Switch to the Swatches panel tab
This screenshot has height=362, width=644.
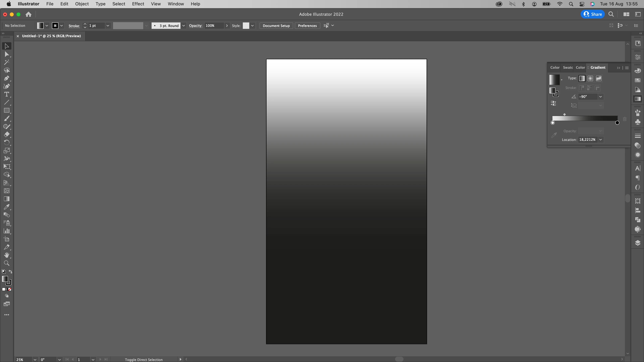click(568, 67)
